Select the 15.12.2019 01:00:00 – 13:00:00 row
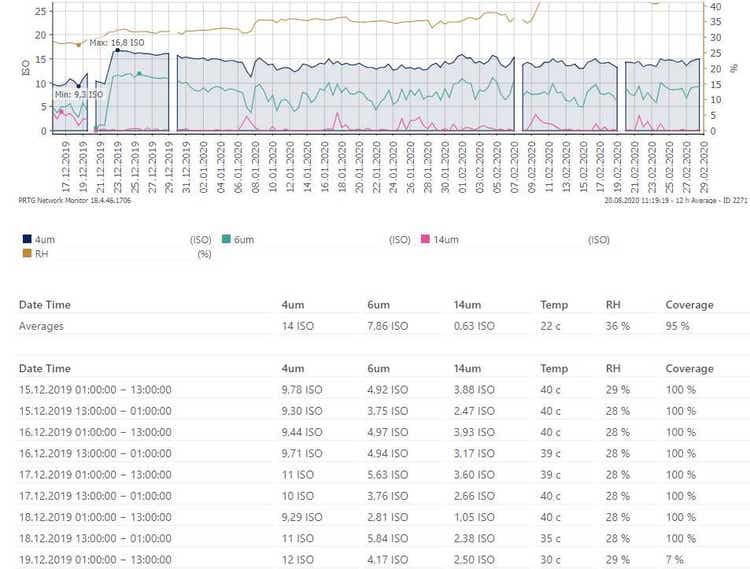 tap(95, 389)
